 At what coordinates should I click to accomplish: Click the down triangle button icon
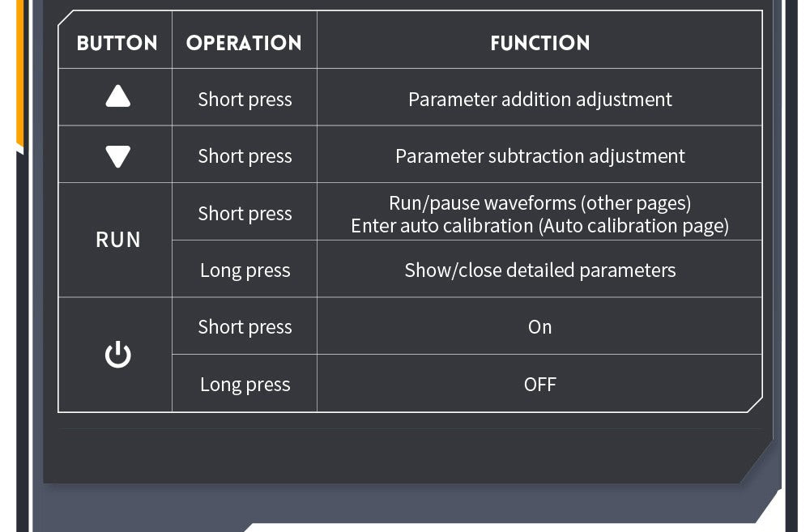(x=117, y=155)
